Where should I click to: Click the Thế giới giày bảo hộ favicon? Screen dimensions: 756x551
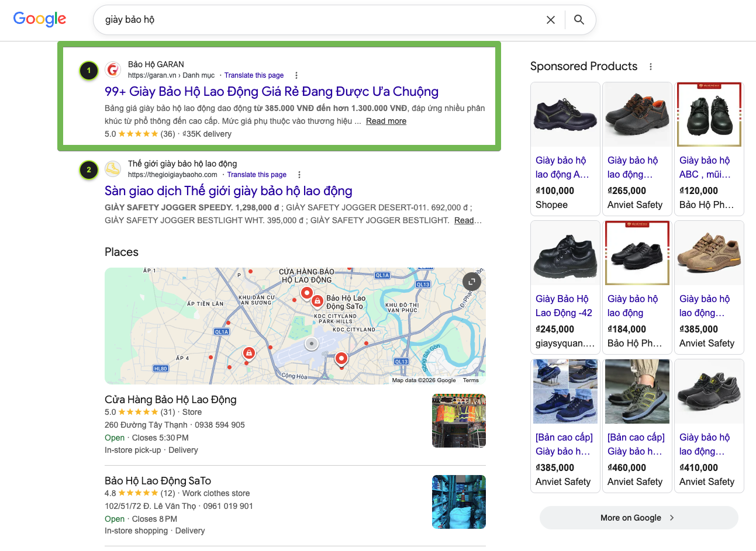(x=113, y=169)
